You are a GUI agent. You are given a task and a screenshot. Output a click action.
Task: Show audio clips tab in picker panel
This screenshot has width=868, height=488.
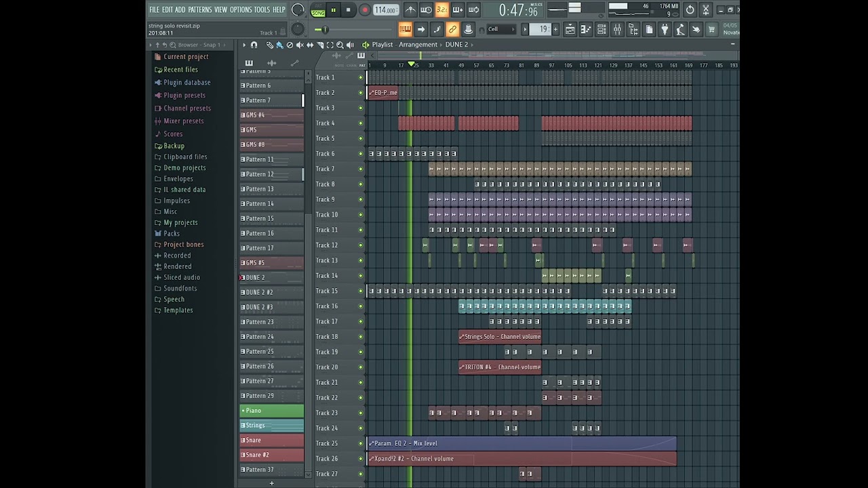pyautogui.click(x=271, y=63)
